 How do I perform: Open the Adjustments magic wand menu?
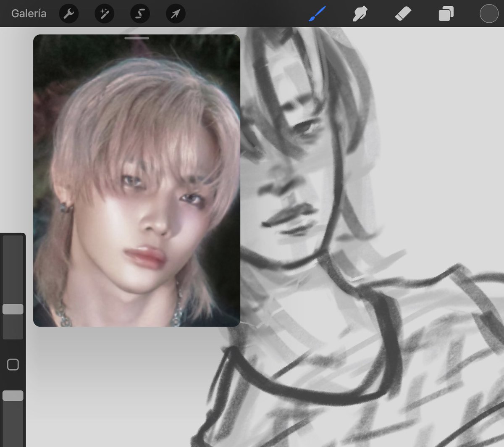104,13
